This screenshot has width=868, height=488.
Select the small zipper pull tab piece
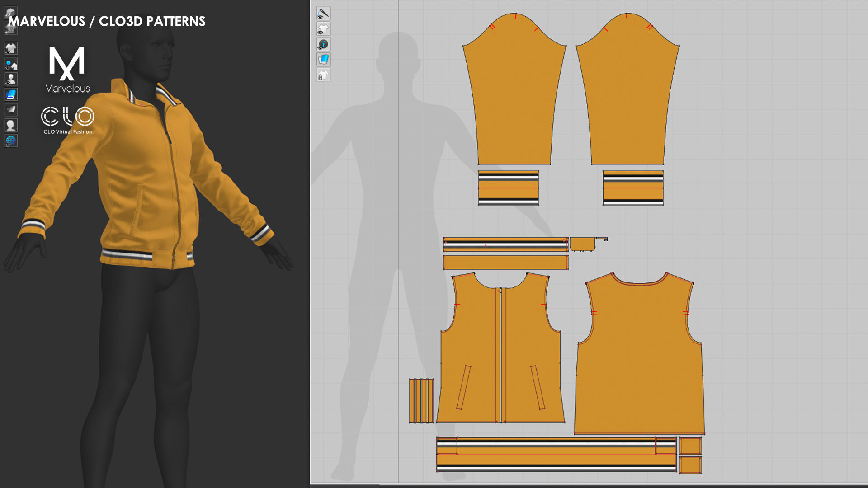(x=602, y=239)
